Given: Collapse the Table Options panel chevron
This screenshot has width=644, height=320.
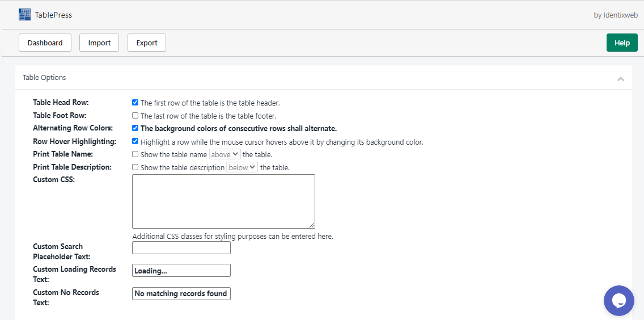Looking at the screenshot, I should point(621,78).
